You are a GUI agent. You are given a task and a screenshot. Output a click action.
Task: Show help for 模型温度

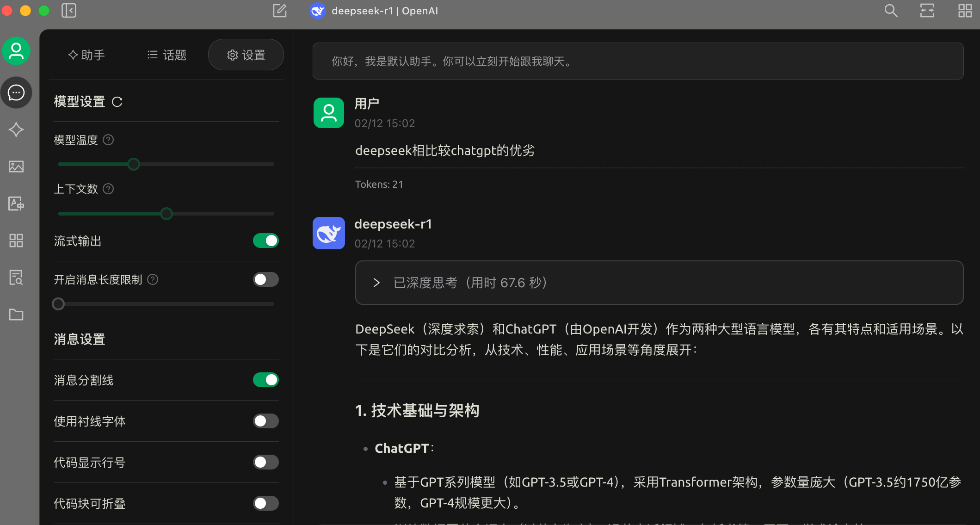[x=108, y=140]
